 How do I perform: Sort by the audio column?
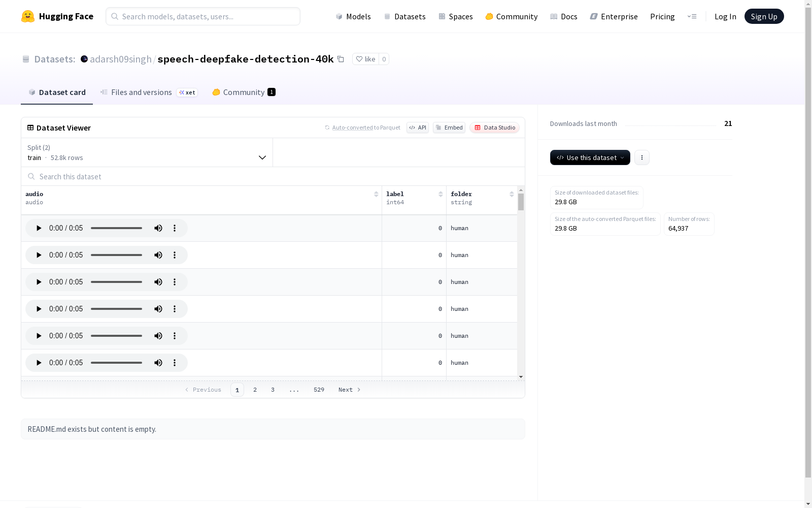376,194
